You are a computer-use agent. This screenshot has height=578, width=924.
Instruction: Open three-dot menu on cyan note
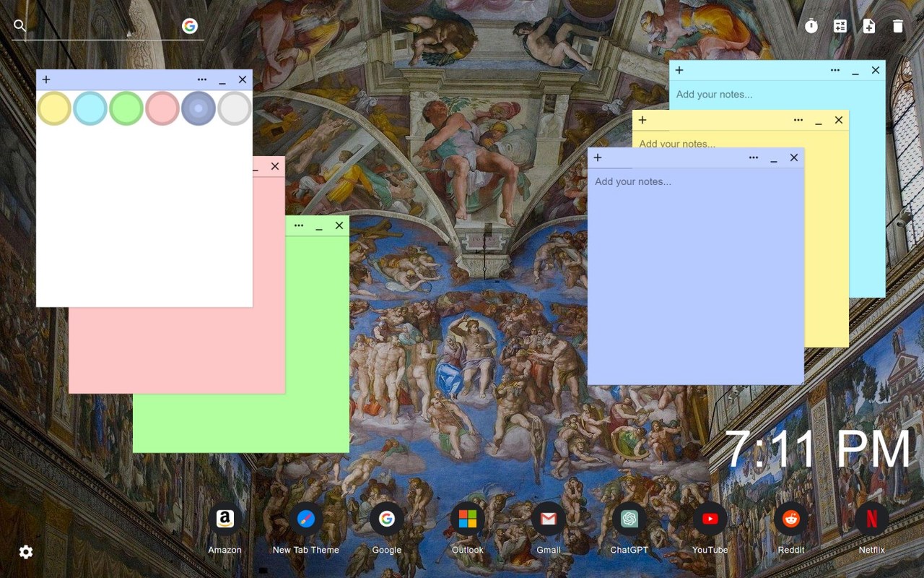point(835,70)
